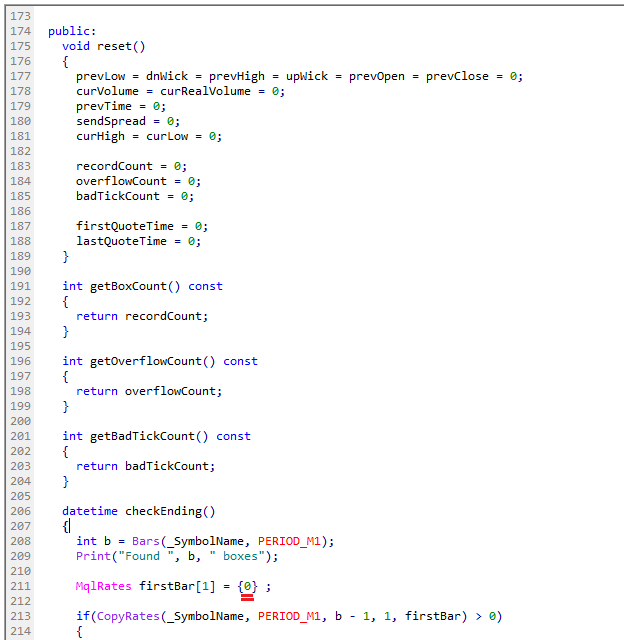This screenshot has height=640, width=624.
Task: Click the underlined '{0}' initializer
Action: (x=247, y=587)
